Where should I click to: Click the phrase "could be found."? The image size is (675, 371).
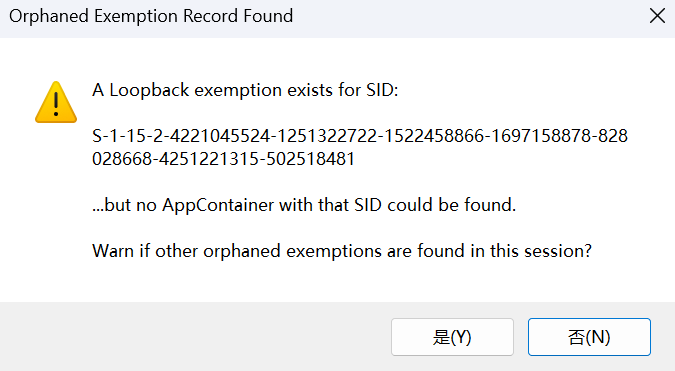451,205
